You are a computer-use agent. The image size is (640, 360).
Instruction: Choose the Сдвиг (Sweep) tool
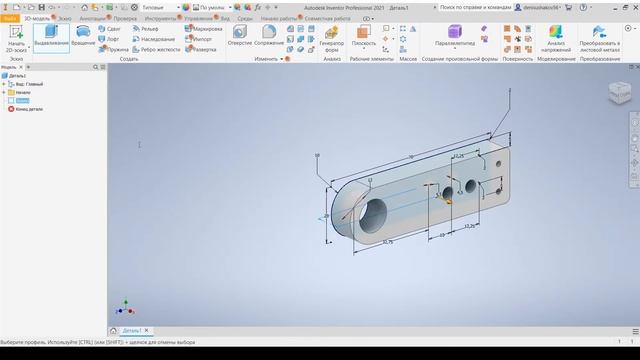click(x=109, y=29)
